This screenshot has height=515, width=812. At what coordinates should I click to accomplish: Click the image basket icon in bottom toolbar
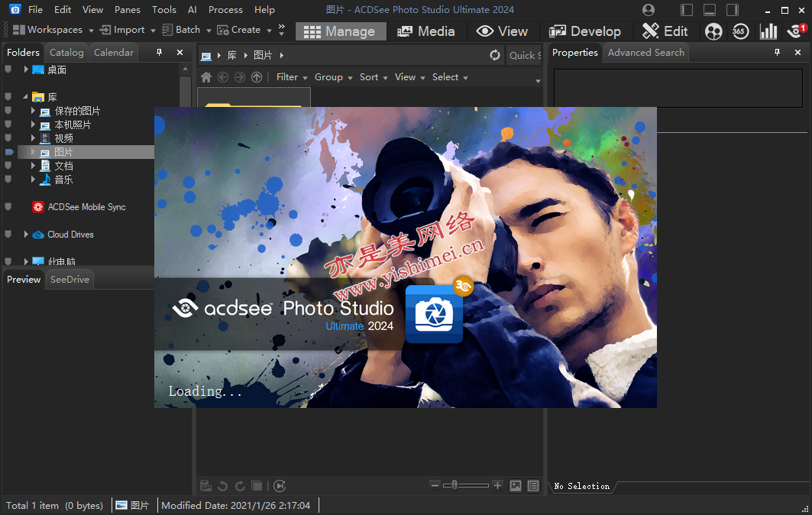point(205,486)
